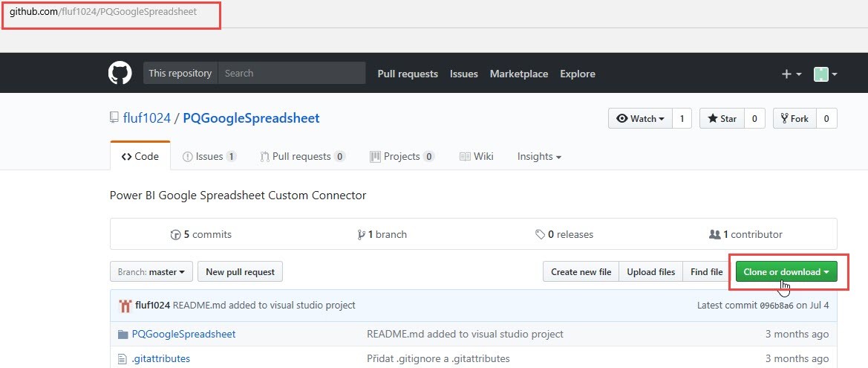Screen dimensions: 868x368
Task: Open fluf1024 commit author link
Action: (153, 306)
